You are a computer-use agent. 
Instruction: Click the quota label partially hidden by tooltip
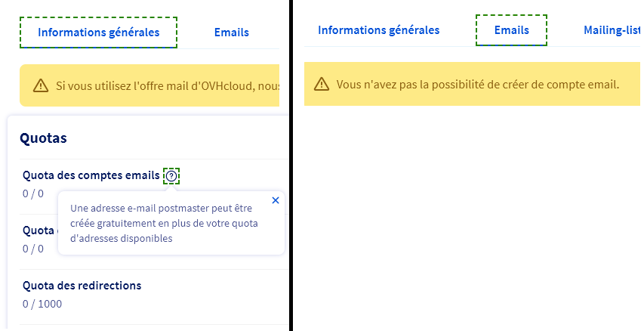coord(38,230)
